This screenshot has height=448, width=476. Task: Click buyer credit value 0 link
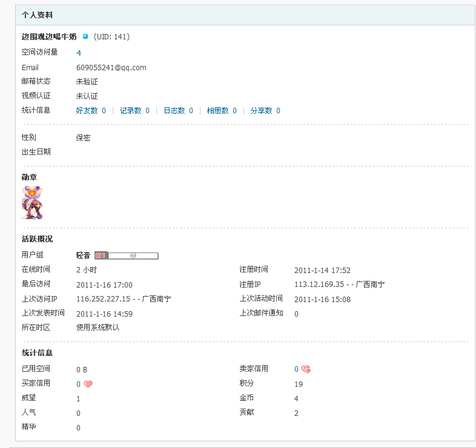[x=78, y=384]
